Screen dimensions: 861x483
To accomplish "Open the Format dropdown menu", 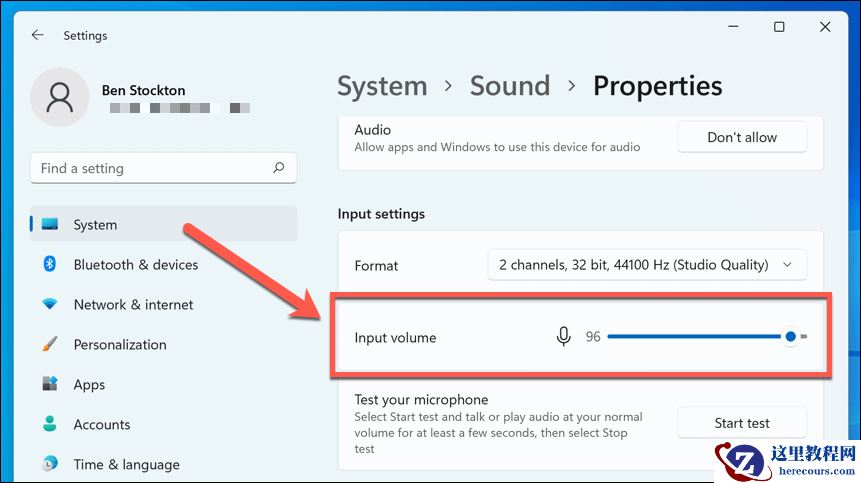I will coord(646,265).
